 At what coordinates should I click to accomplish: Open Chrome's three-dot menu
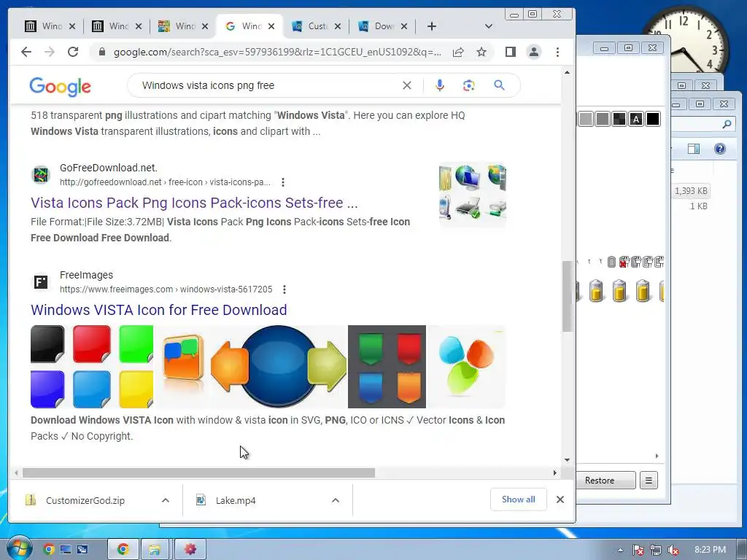[557, 52]
